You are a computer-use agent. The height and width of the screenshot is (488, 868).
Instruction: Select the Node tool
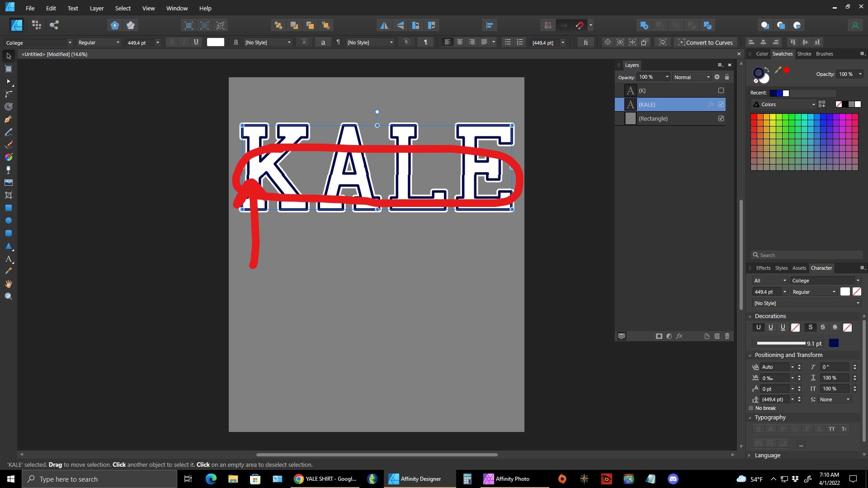click(x=9, y=81)
